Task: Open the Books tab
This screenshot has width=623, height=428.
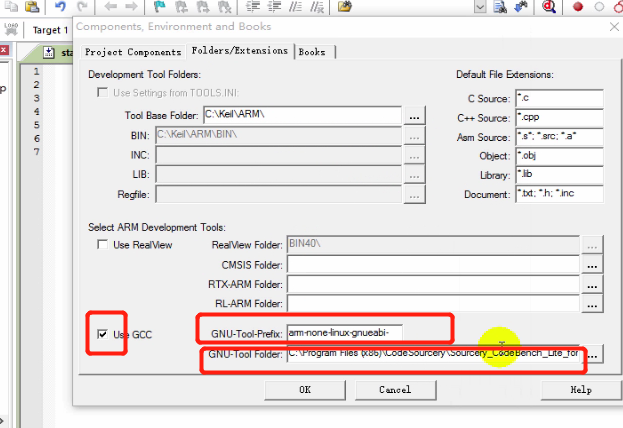Action: pos(312,52)
